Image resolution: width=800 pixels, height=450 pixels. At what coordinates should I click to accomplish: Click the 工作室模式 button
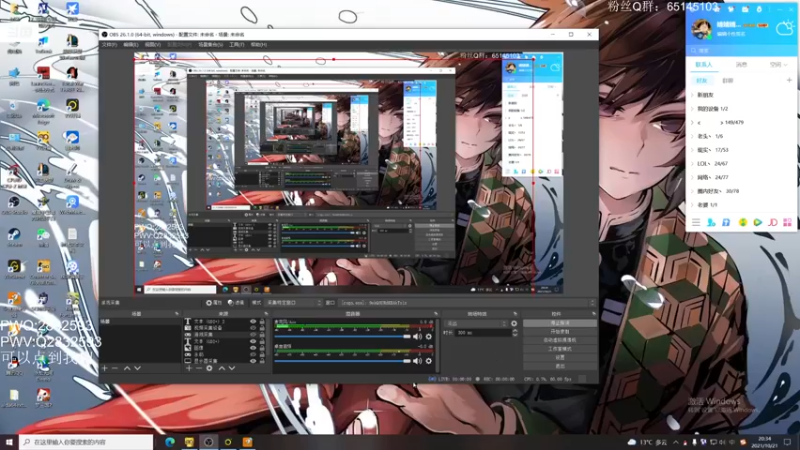[x=560, y=349]
